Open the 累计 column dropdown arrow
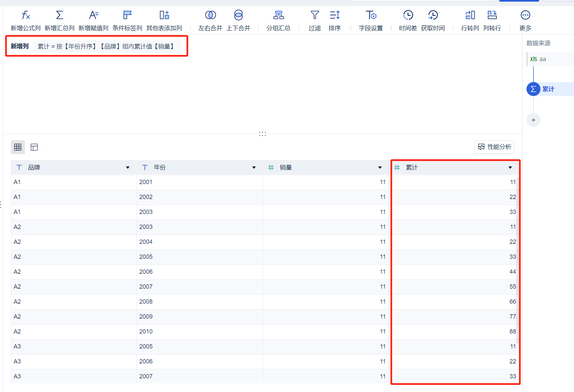574x392 pixels. coord(510,168)
